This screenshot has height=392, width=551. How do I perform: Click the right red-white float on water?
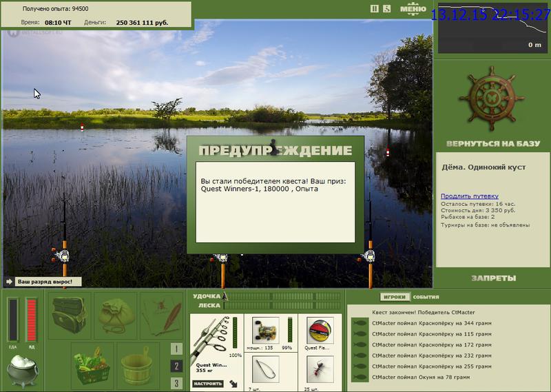pos(388,152)
